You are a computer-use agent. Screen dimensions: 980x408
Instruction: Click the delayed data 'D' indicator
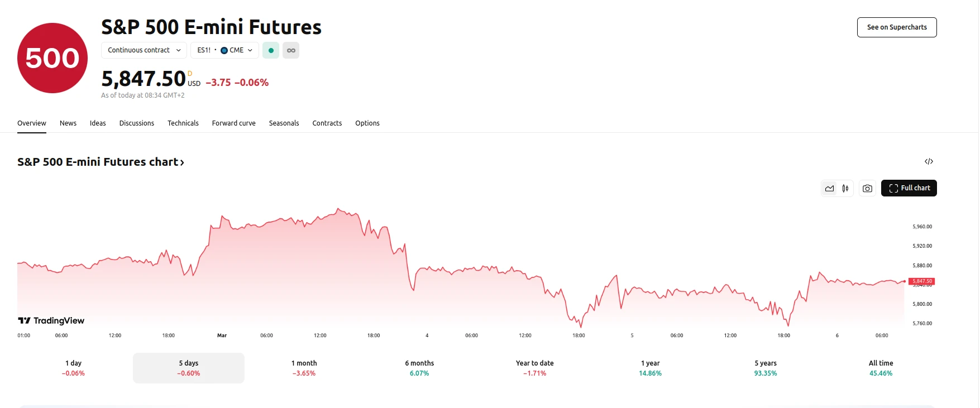pyautogui.click(x=190, y=74)
